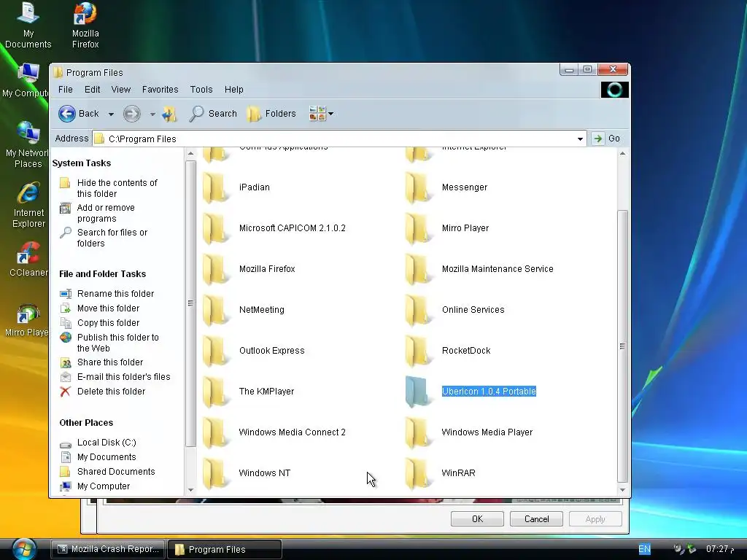747x560 pixels.
Task: Click Copy this folder link
Action: [x=108, y=323]
